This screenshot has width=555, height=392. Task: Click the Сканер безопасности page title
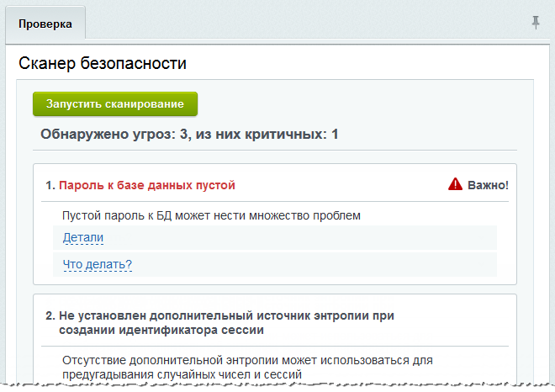(x=102, y=63)
